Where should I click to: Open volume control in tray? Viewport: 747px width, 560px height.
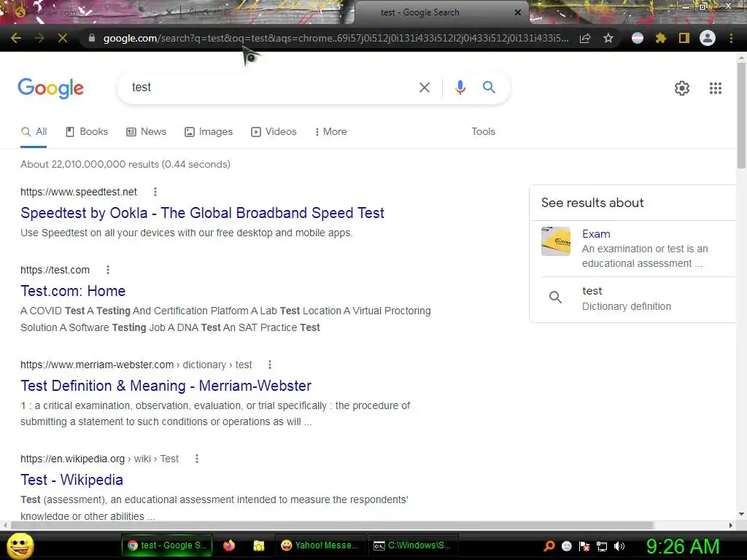tap(619, 546)
